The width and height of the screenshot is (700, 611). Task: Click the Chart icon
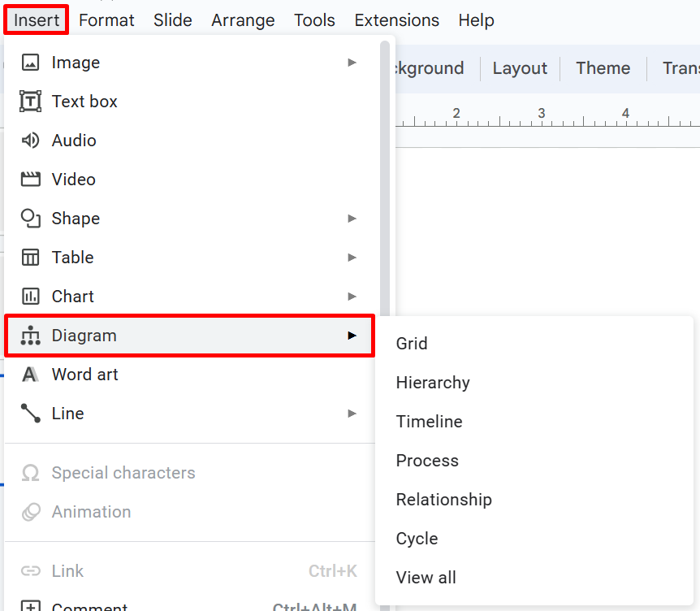[30, 297]
